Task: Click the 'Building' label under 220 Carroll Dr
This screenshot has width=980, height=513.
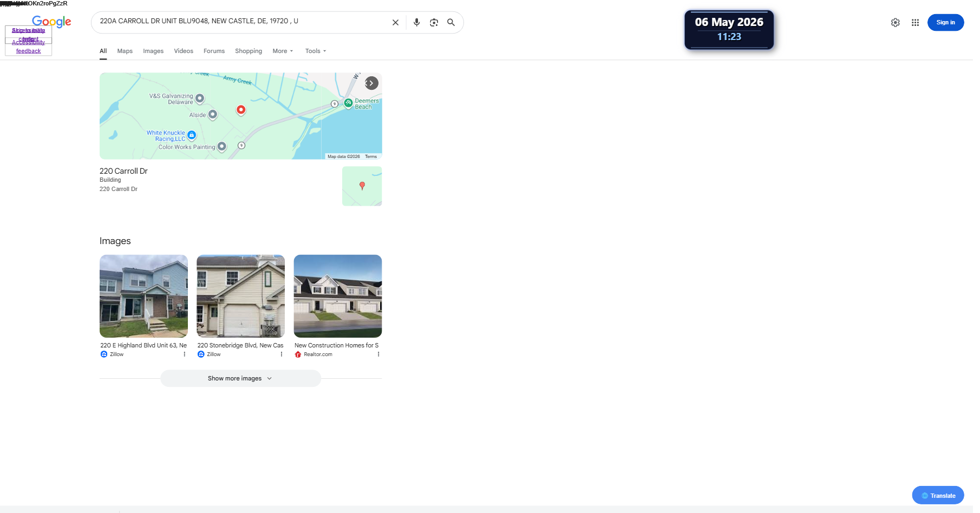Action: click(110, 180)
